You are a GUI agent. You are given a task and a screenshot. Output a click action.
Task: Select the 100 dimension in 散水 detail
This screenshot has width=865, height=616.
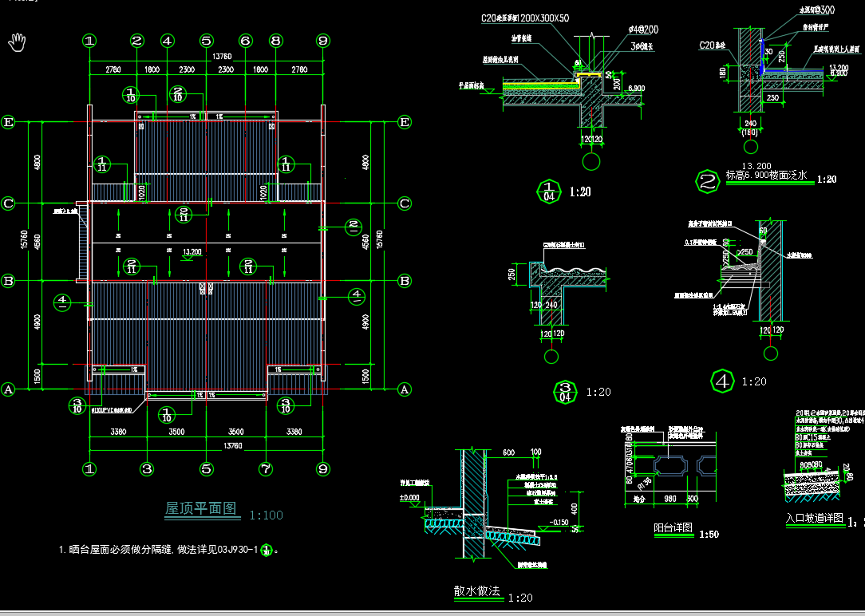[535, 452]
